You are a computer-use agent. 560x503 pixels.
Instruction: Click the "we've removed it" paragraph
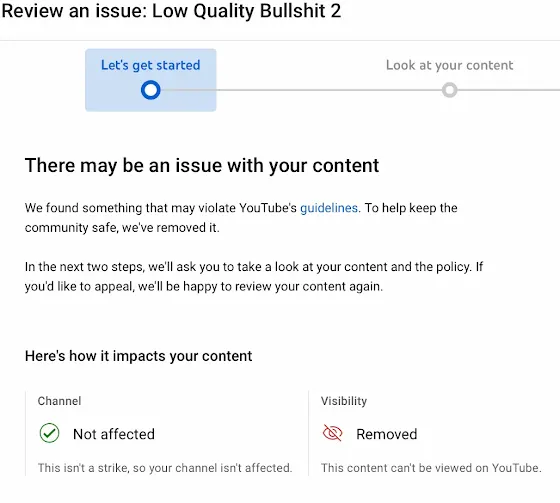[241, 218]
